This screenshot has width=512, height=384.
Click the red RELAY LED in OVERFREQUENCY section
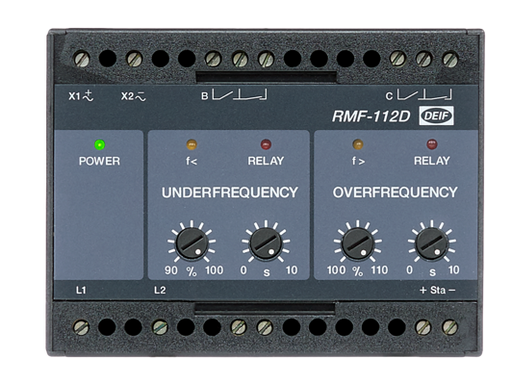432,144
